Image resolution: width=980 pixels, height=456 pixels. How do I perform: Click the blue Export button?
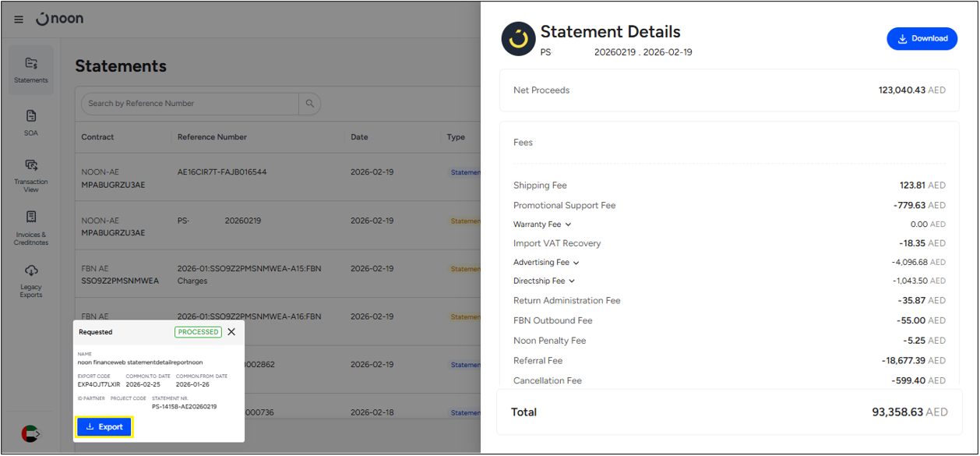pyautogui.click(x=104, y=427)
